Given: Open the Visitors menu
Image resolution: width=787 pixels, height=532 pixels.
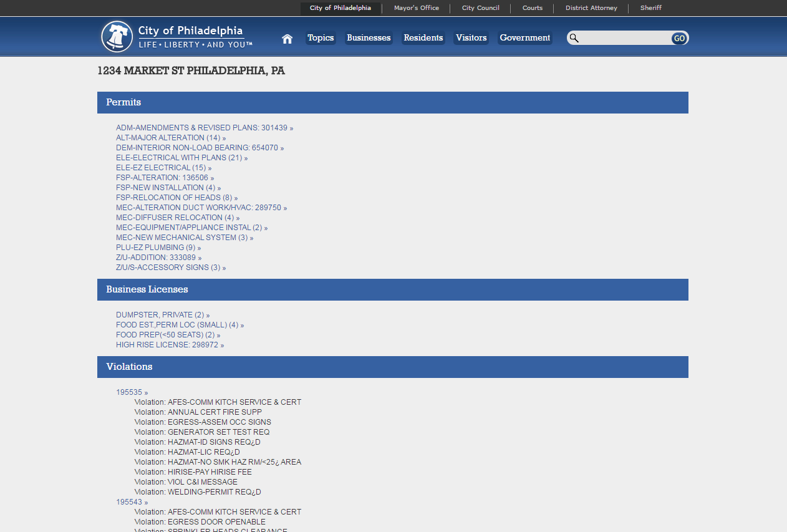Looking at the screenshot, I should coord(471,38).
